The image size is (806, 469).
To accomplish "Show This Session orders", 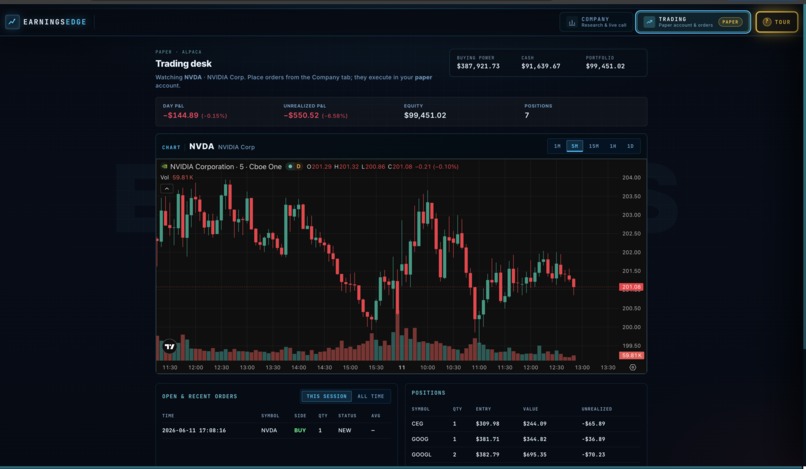I will (326, 396).
